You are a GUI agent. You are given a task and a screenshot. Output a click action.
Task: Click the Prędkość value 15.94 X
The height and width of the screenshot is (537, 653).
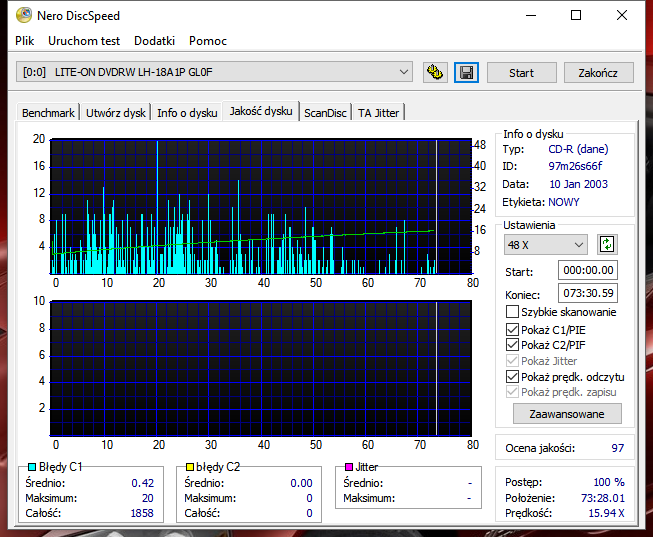(606, 513)
